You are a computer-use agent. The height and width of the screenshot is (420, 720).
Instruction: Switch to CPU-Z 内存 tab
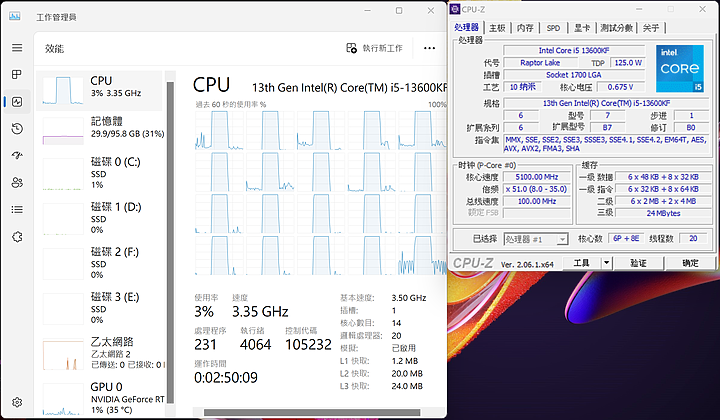pos(525,28)
